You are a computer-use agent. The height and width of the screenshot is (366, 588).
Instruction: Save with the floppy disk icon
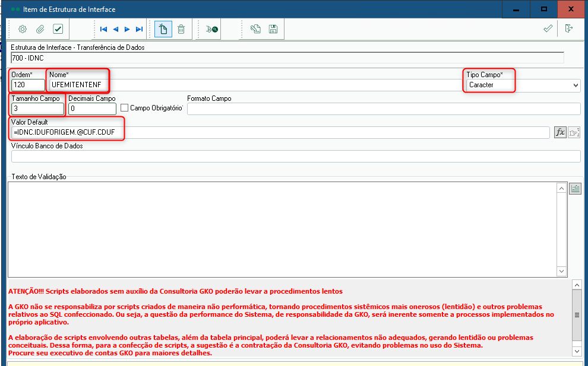click(x=273, y=29)
